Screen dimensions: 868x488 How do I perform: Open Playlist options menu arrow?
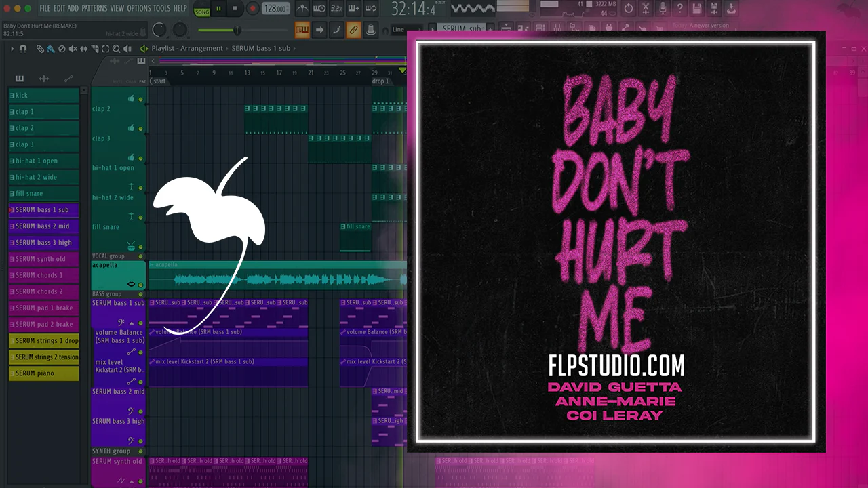pos(12,49)
